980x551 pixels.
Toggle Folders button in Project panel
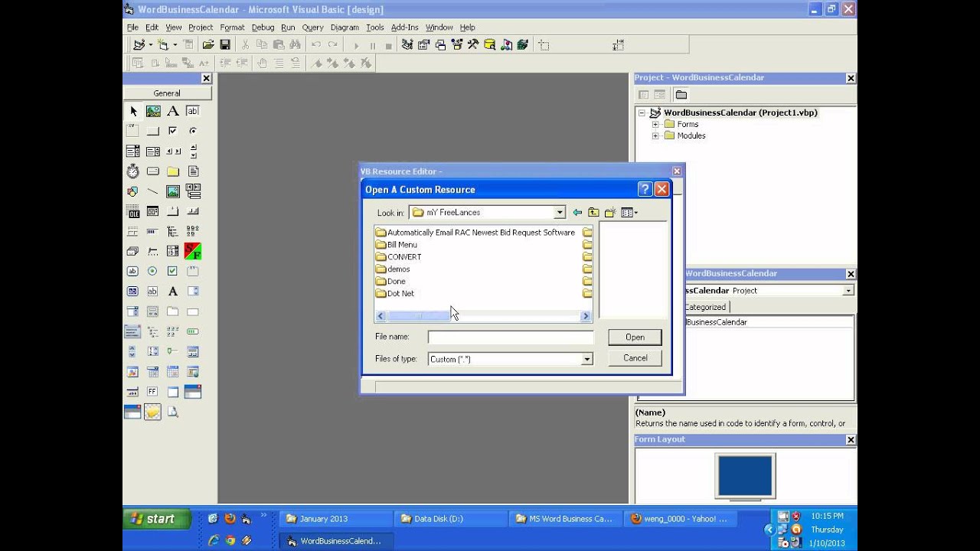[x=681, y=95]
